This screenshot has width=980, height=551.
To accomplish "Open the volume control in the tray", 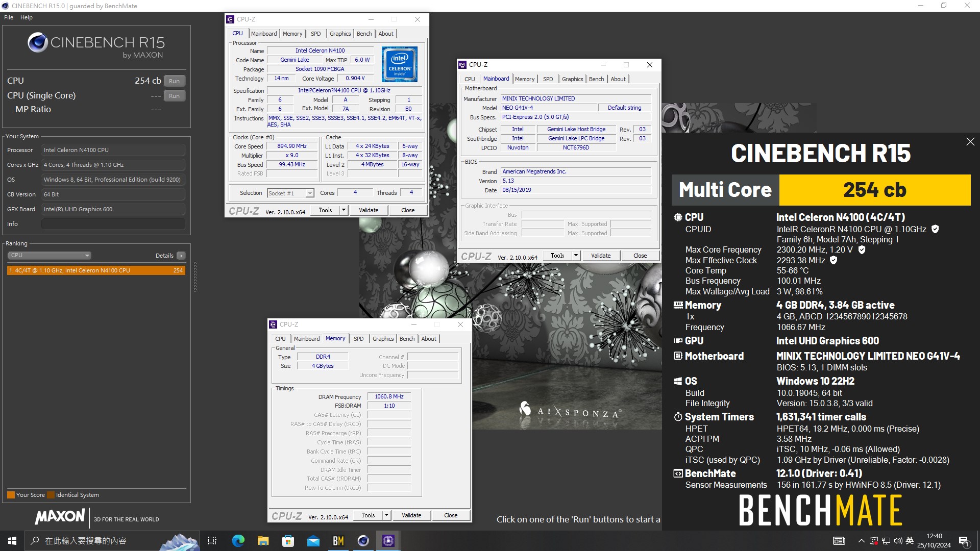I will coord(898,541).
